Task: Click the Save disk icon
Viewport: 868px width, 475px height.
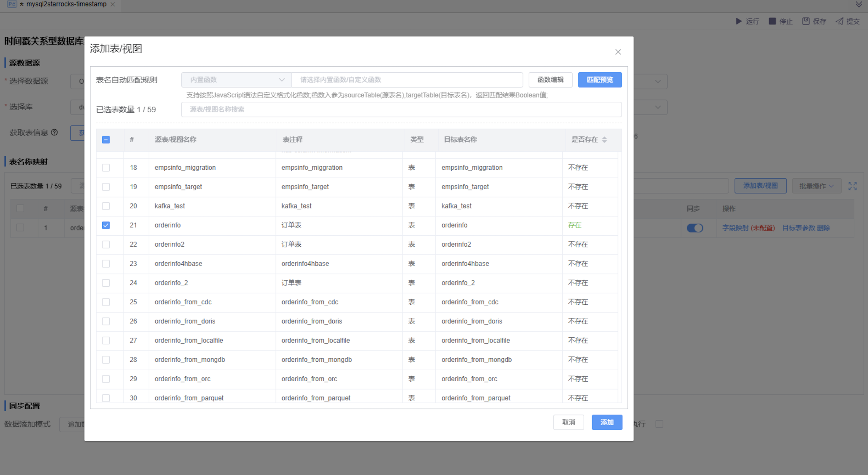Action: [x=805, y=21]
